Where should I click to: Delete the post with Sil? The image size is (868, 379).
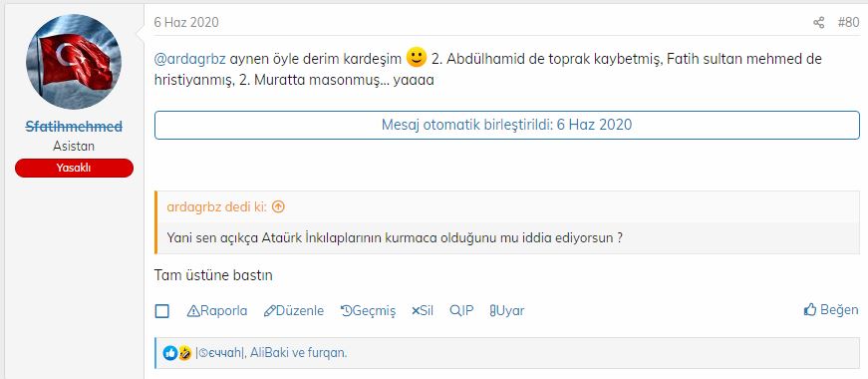[423, 311]
